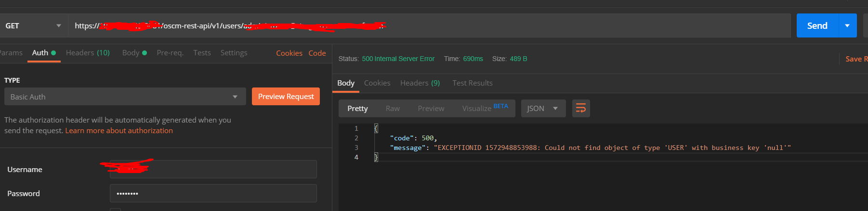Viewport: 868px width, 211px height.
Task: Open the Test Results tab
Action: click(473, 83)
